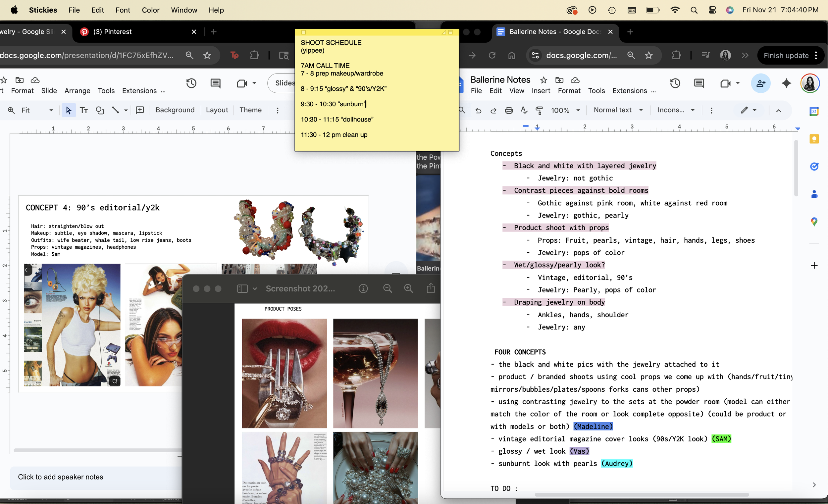Click the add comment icon in Slides toolbar

point(140,110)
